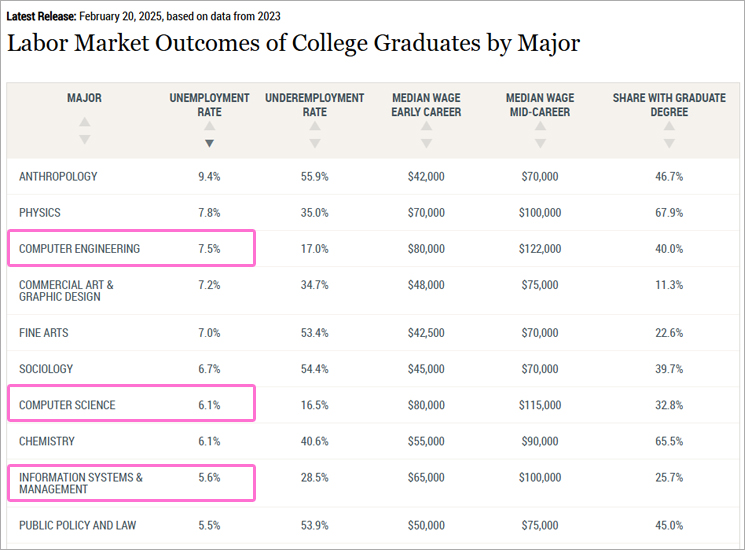Click the Information Systems & Management row
Image resolution: width=745 pixels, height=550 pixels.
pyautogui.click(x=80, y=483)
